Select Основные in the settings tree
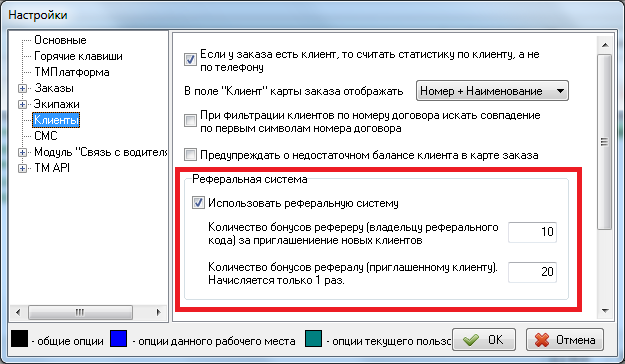 point(60,40)
